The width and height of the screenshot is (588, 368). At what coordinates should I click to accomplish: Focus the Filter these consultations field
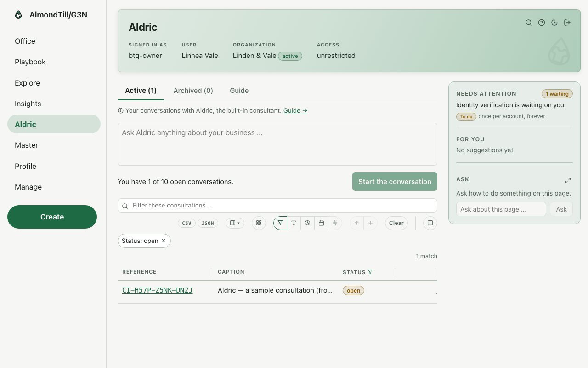(x=277, y=205)
